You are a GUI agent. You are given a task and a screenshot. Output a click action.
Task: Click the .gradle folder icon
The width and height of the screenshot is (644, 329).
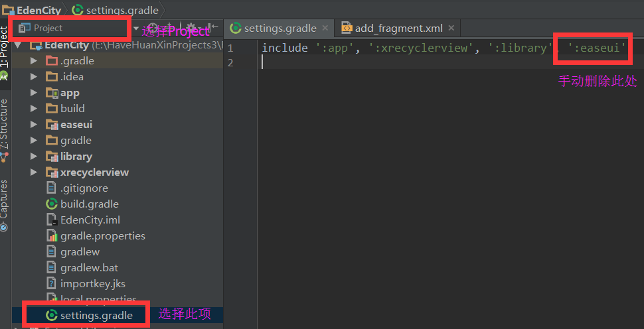click(52, 61)
